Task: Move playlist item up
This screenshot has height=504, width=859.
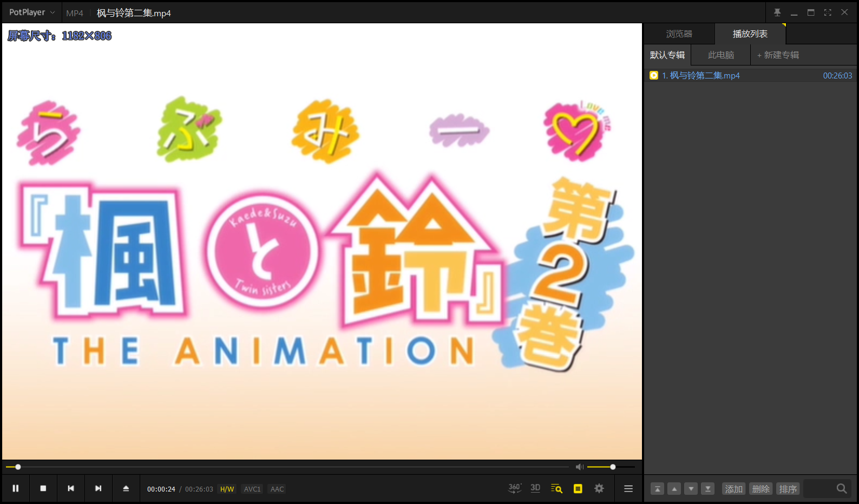Action: tap(674, 489)
